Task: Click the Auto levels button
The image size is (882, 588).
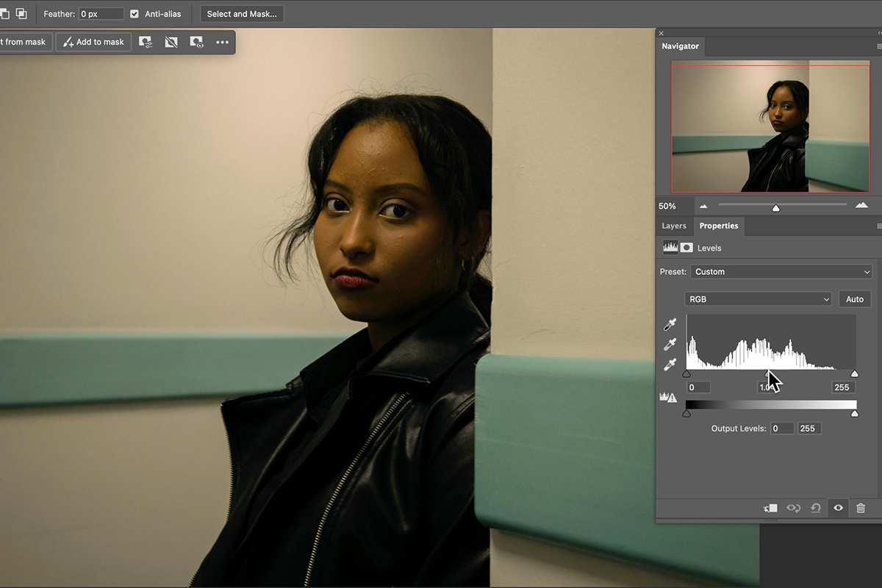Action: pyautogui.click(x=854, y=298)
